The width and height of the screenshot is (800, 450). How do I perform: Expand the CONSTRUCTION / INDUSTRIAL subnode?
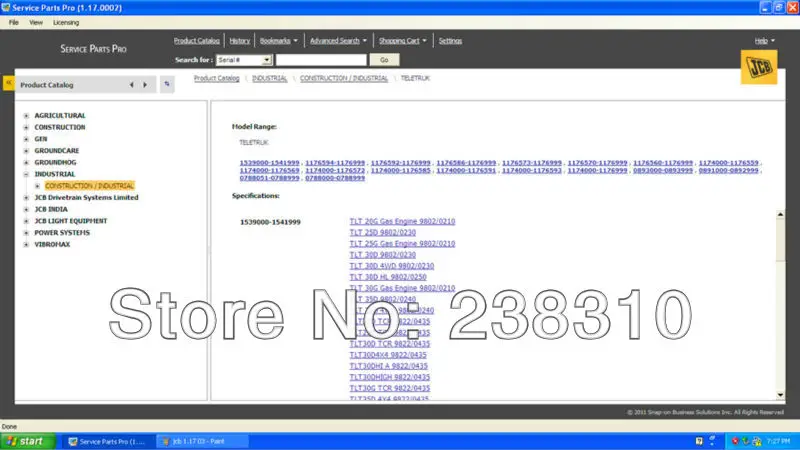(37, 186)
